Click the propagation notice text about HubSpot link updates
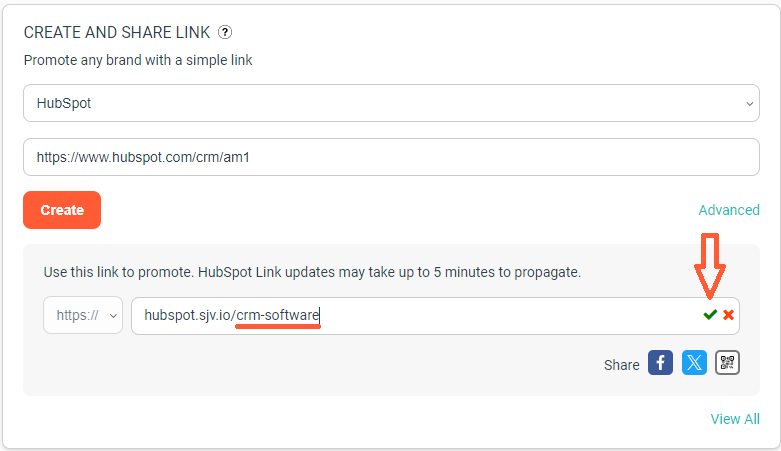 tap(312, 272)
